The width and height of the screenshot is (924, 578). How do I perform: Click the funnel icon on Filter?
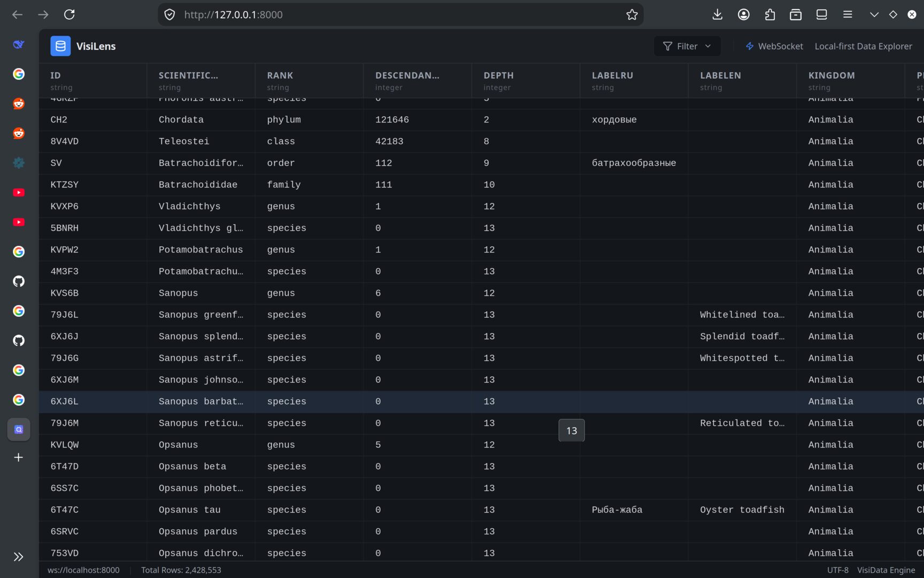point(667,47)
